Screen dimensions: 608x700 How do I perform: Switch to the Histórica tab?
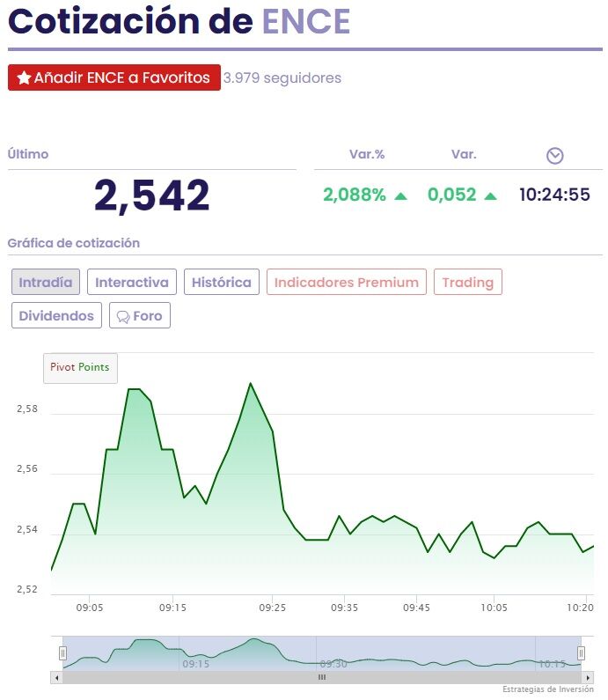(x=222, y=282)
